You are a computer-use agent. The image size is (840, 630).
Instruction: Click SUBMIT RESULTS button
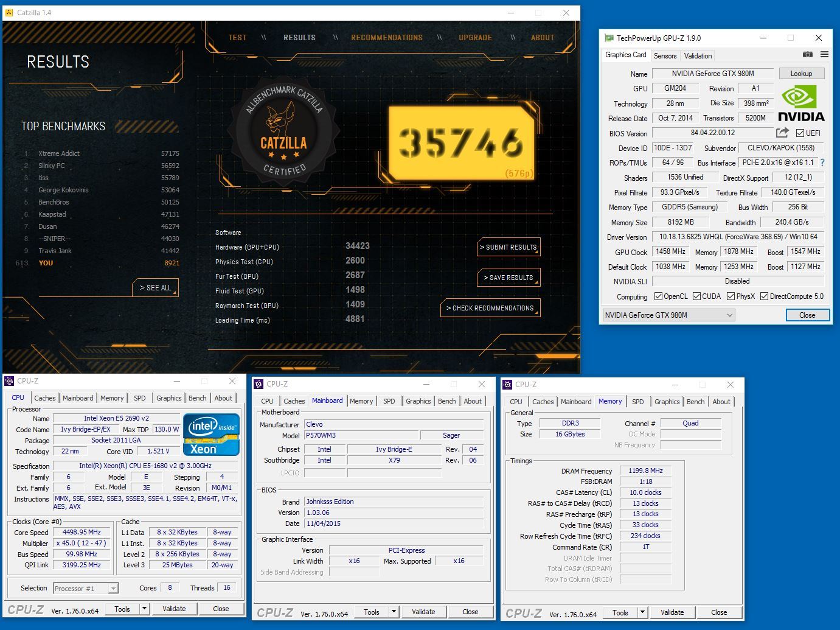click(509, 247)
